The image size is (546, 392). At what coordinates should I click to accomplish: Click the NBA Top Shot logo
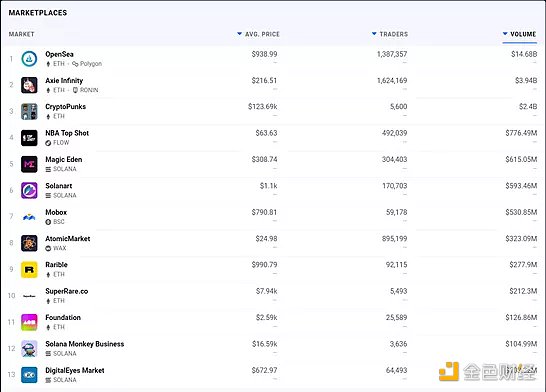pos(29,138)
